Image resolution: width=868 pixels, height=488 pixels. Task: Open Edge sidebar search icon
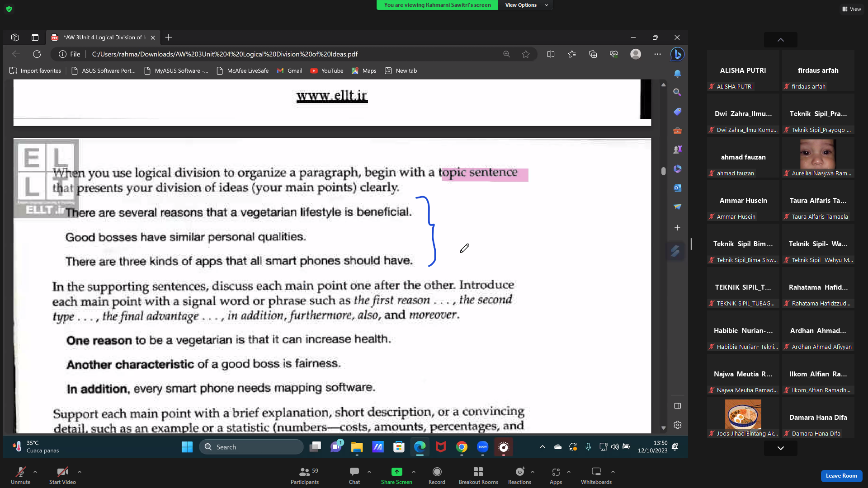tap(677, 92)
